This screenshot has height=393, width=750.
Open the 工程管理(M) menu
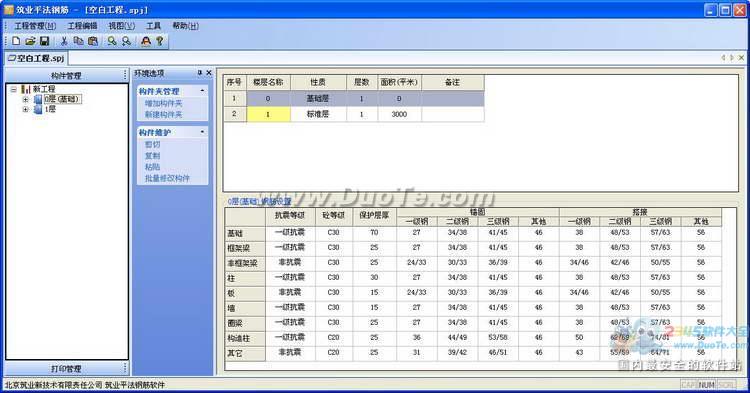pos(35,26)
